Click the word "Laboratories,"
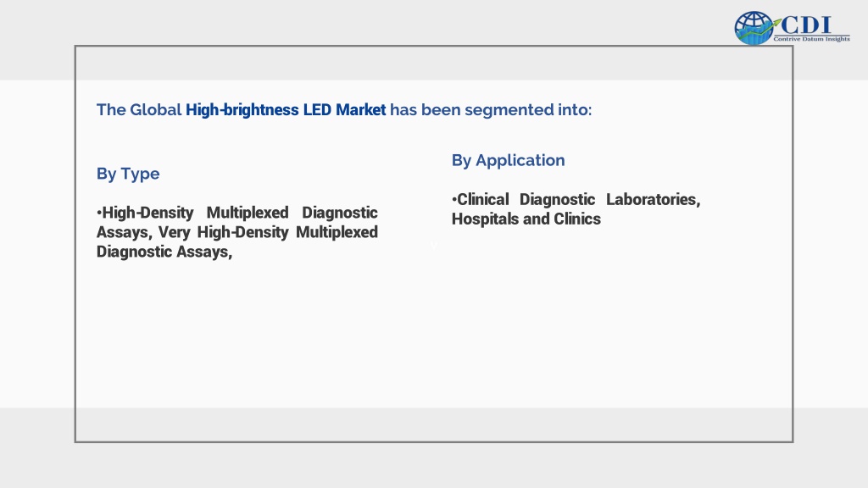Screen dimensions: 868x488 point(654,199)
